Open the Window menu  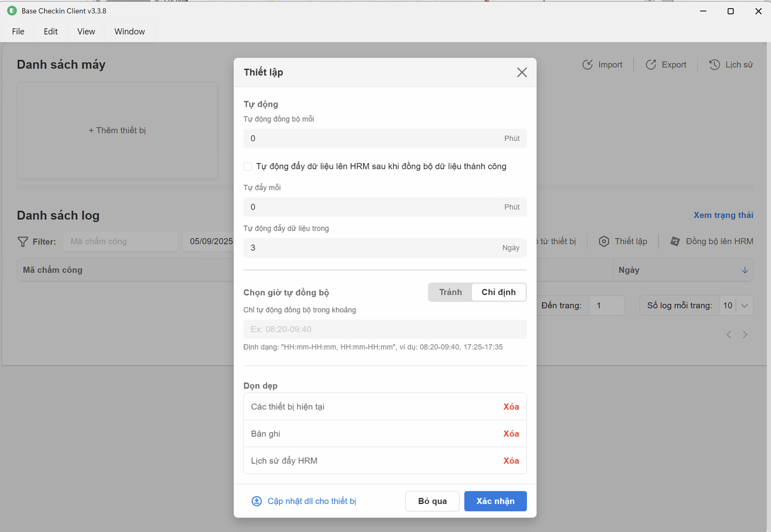click(x=129, y=31)
